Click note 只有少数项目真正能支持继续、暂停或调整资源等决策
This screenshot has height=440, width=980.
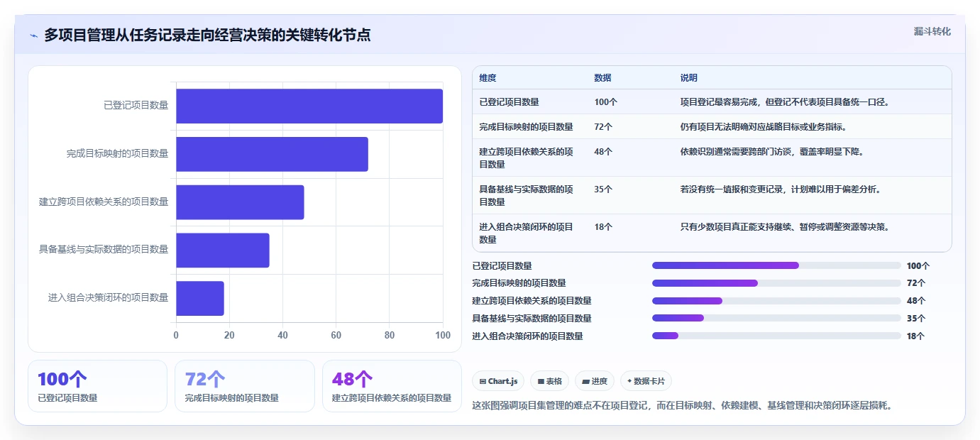click(x=785, y=227)
